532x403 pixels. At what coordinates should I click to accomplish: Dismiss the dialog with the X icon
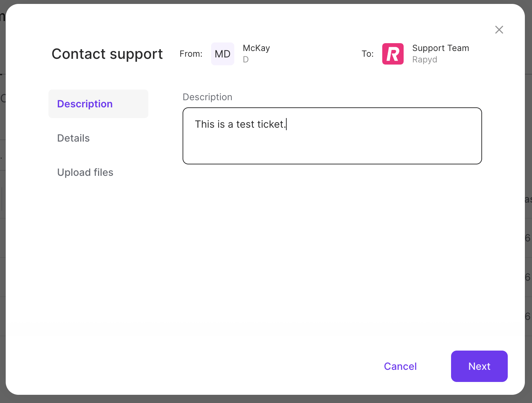click(x=499, y=30)
